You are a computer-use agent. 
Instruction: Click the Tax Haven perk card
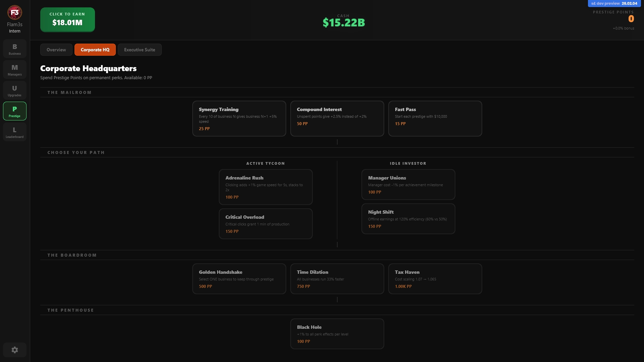click(x=435, y=279)
